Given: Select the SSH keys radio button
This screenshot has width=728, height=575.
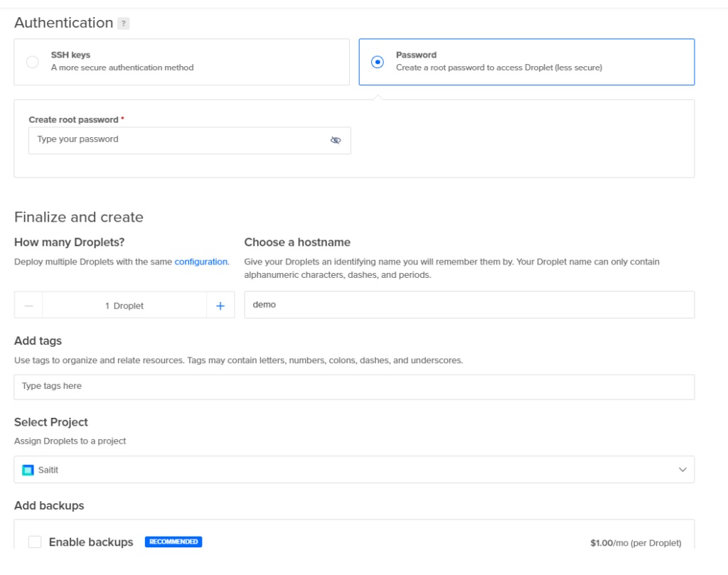Looking at the screenshot, I should [x=33, y=62].
